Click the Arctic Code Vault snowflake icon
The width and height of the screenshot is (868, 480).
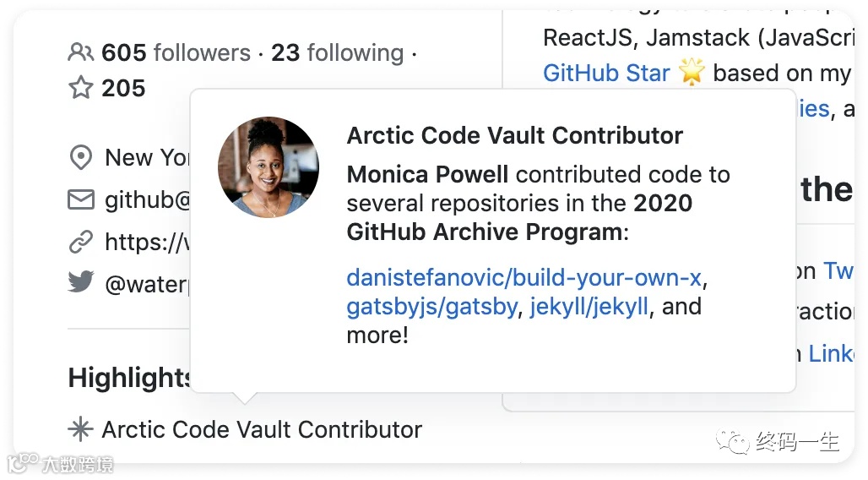[x=80, y=429]
